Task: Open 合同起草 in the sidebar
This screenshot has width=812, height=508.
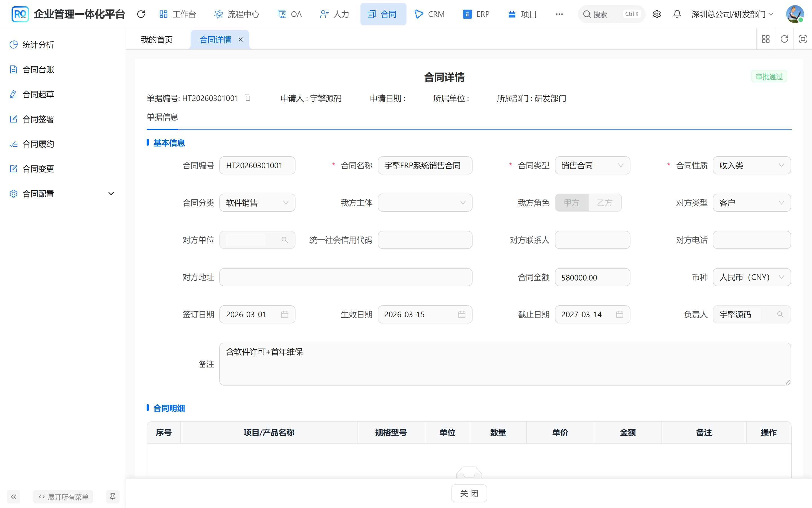Action: pyautogui.click(x=38, y=95)
